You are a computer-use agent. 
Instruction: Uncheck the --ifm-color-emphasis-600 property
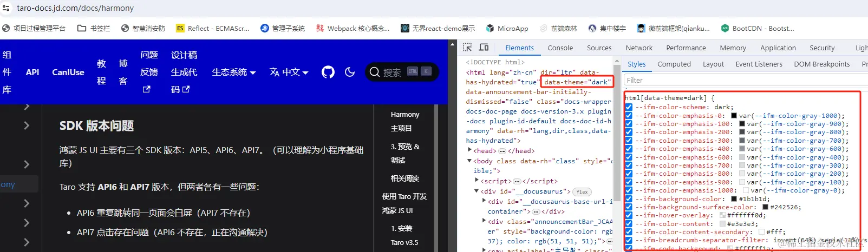[629, 157]
